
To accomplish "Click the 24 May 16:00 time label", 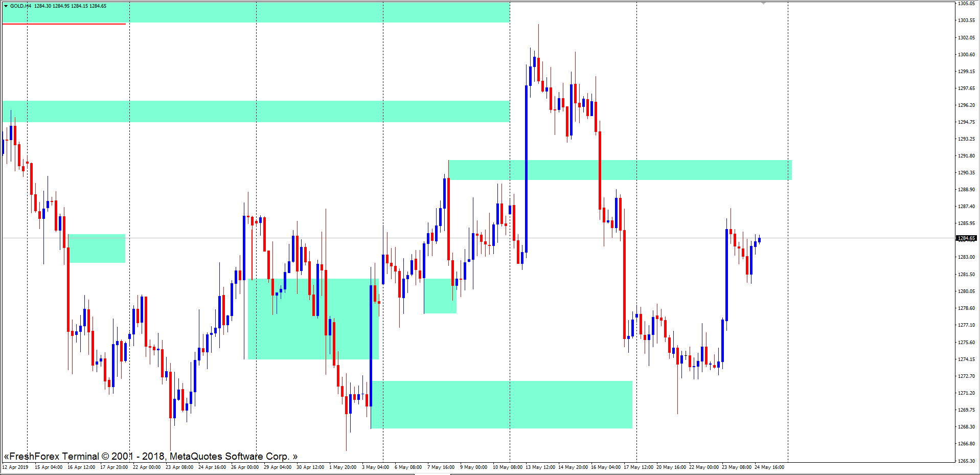I will pyautogui.click(x=769, y=467).
